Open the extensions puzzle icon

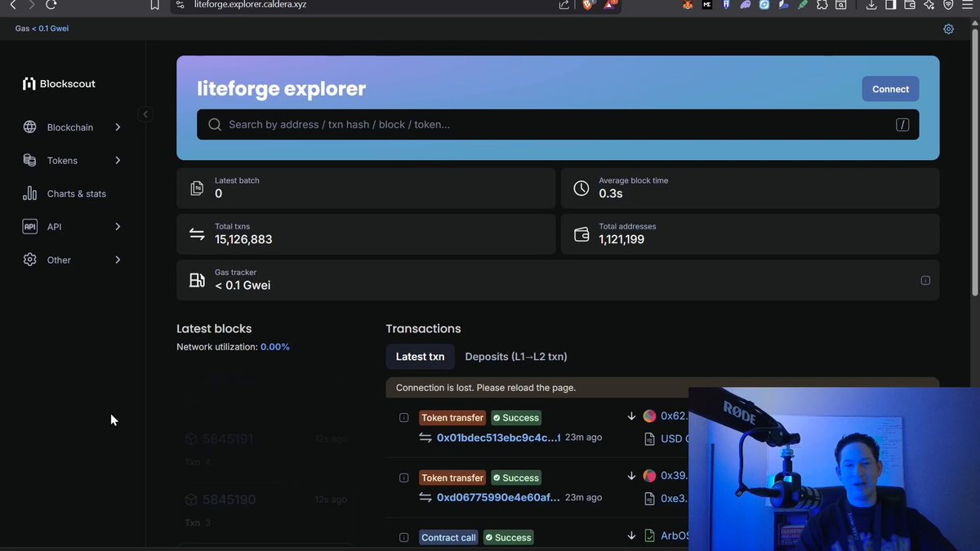(822, 4)
